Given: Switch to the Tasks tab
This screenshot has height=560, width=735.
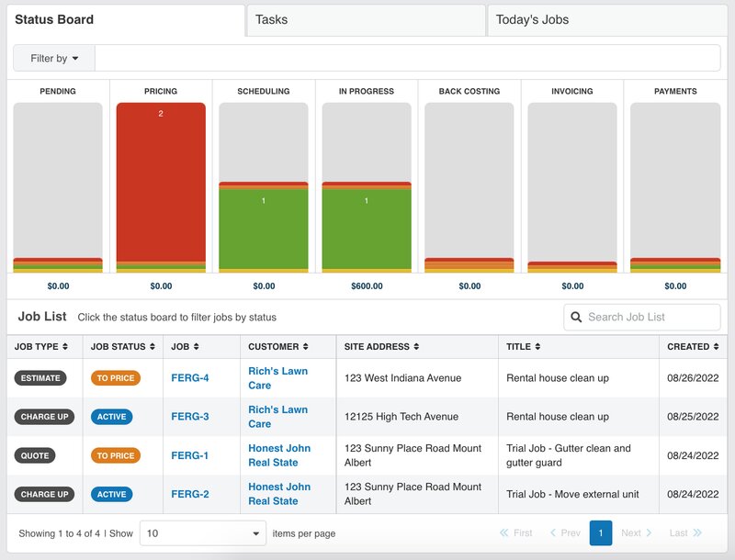Looking at the screenshot, I should 366,19.
